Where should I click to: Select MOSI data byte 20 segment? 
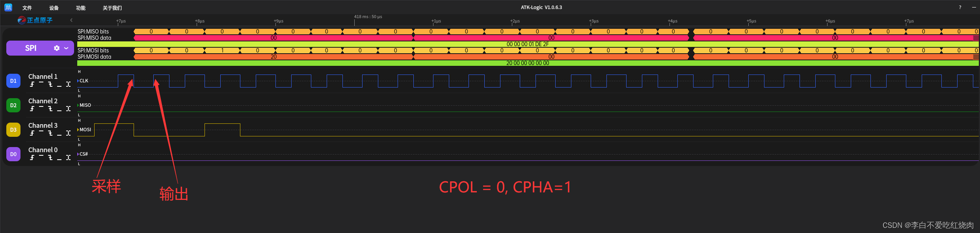[273, 57]
